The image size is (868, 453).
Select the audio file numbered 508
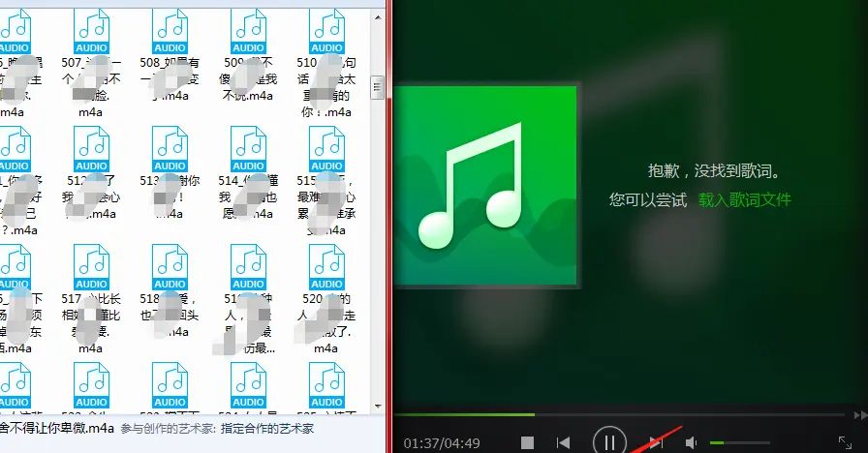[x=170, y=55]
